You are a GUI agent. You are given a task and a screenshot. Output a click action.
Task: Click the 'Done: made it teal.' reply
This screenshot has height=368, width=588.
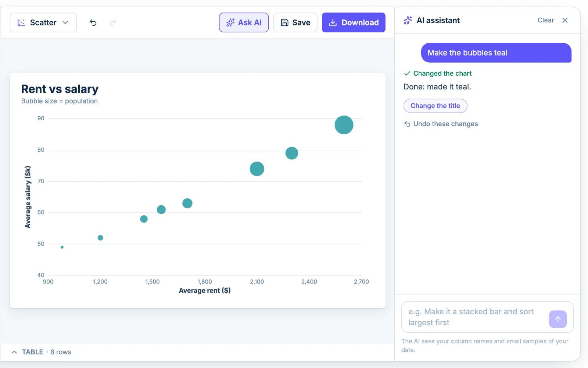pyautogui.click(x=437, y=87)
